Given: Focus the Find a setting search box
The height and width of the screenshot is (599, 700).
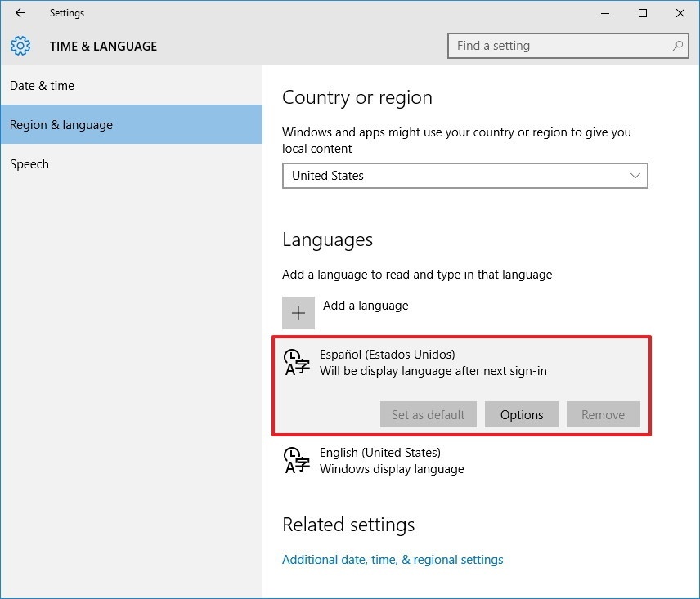Looking at the screenshot, I should coord(568,46).
